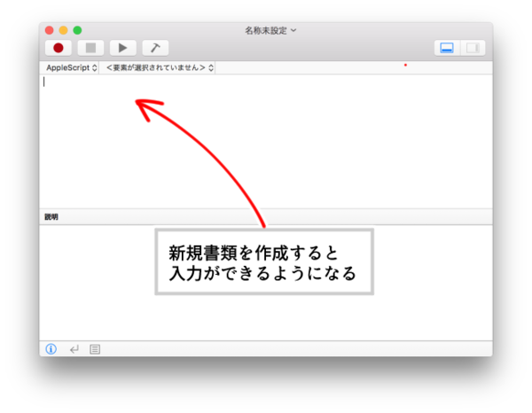The image size is (532, 413).
Task: Toggle the bottom accessory pane view
Action: click(x=447, y=48)
